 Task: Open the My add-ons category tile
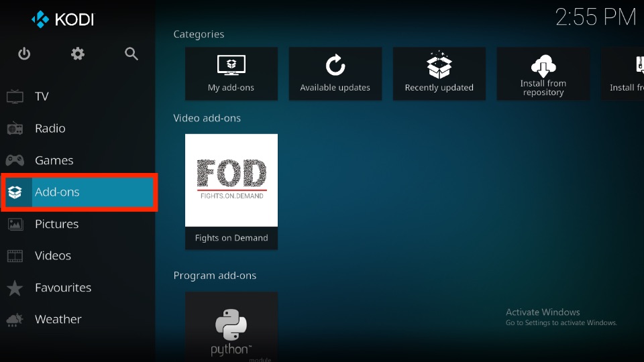coord(231,74)
